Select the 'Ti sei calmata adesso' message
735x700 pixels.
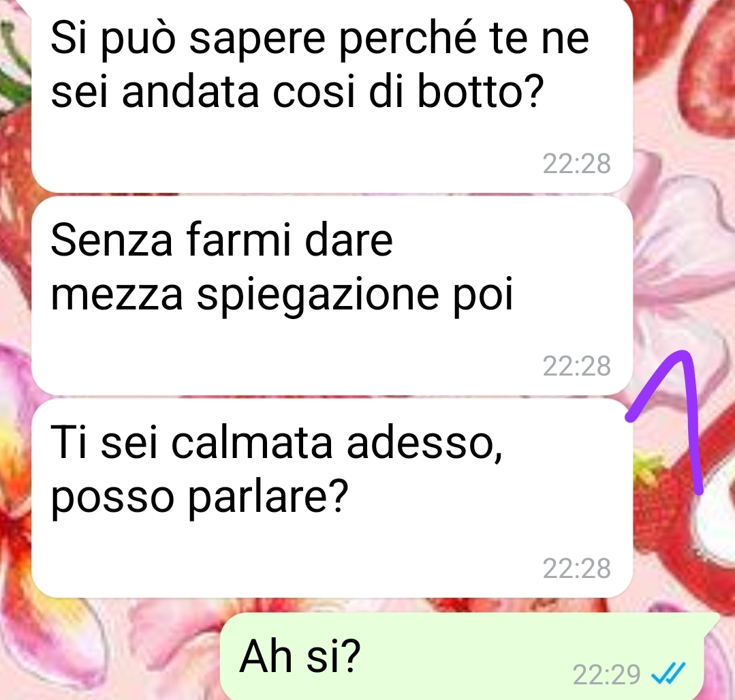[332, 498]
